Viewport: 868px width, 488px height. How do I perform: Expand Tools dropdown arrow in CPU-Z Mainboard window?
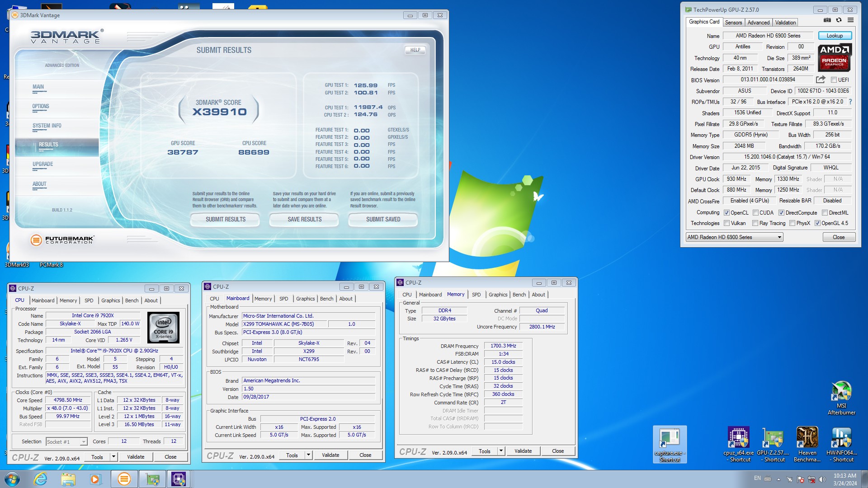(308, 455)
